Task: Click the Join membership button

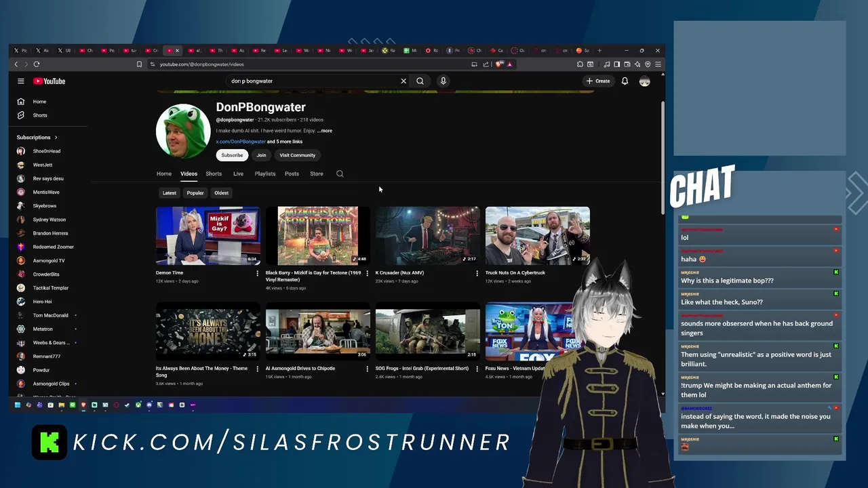Action: point(261,155)
